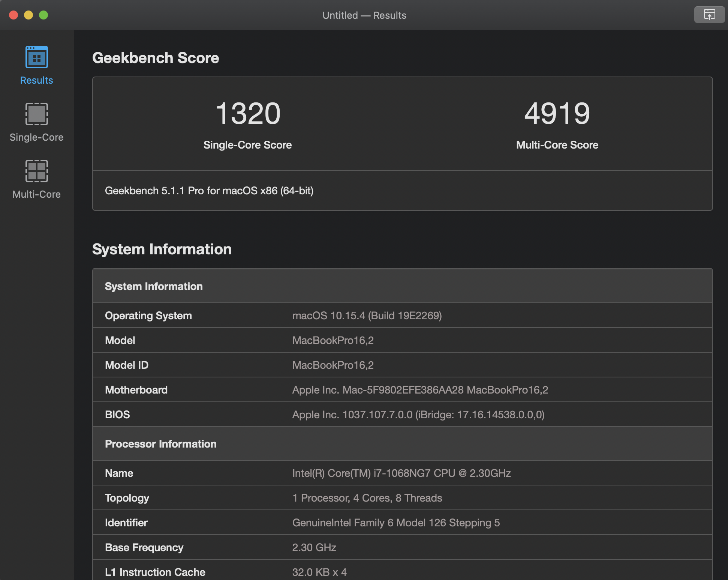Select the Multi-Core sidebar icon
The image size is (728, 580).
(36, 171)
